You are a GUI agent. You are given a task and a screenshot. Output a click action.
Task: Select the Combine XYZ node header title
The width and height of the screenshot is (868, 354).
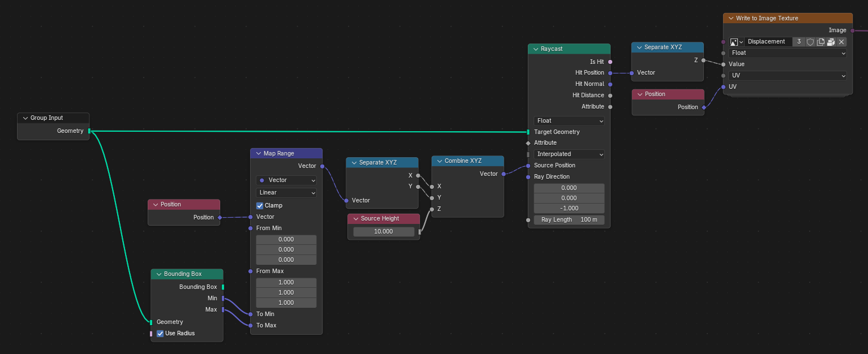tap(463, 161)
